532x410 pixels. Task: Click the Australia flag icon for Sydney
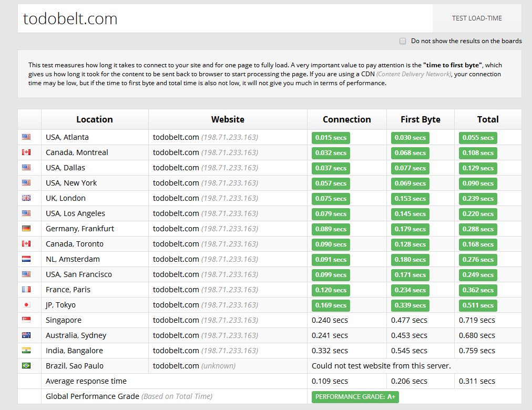[x=26, y=335]
